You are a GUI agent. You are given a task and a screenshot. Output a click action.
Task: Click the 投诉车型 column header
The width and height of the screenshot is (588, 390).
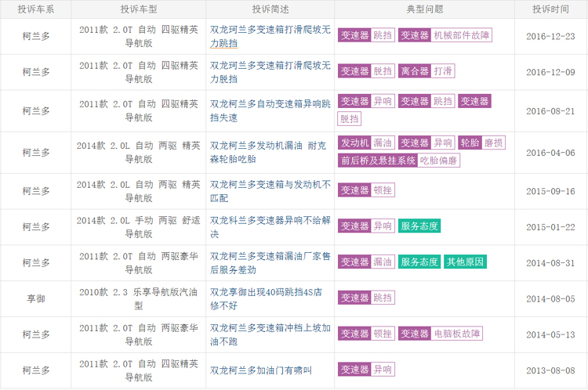coord(139,9)
